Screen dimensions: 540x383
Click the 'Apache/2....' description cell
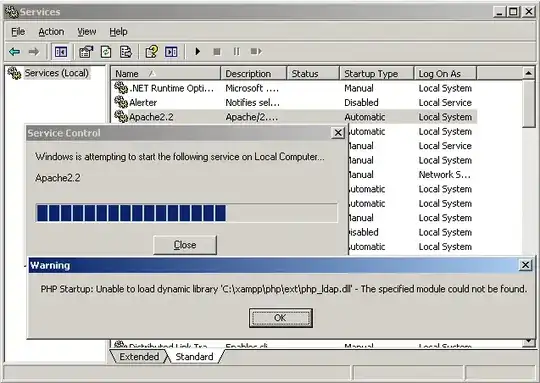(251, 117)
